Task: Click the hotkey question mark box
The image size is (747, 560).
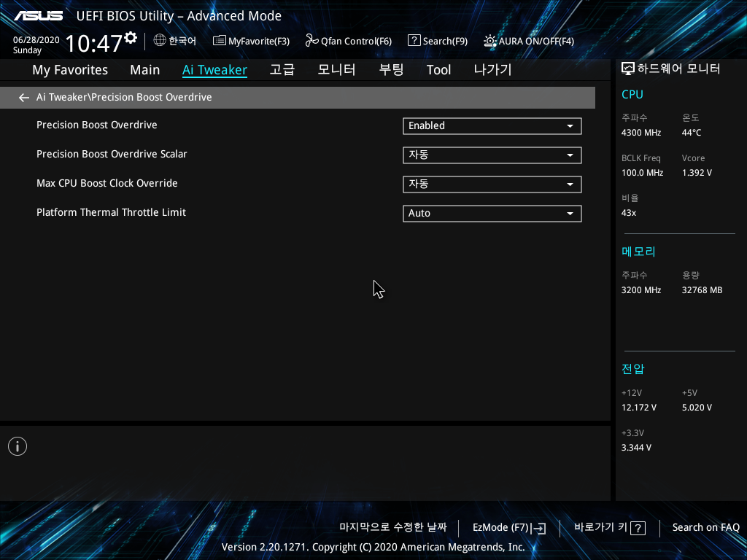Action: point(638,528)
